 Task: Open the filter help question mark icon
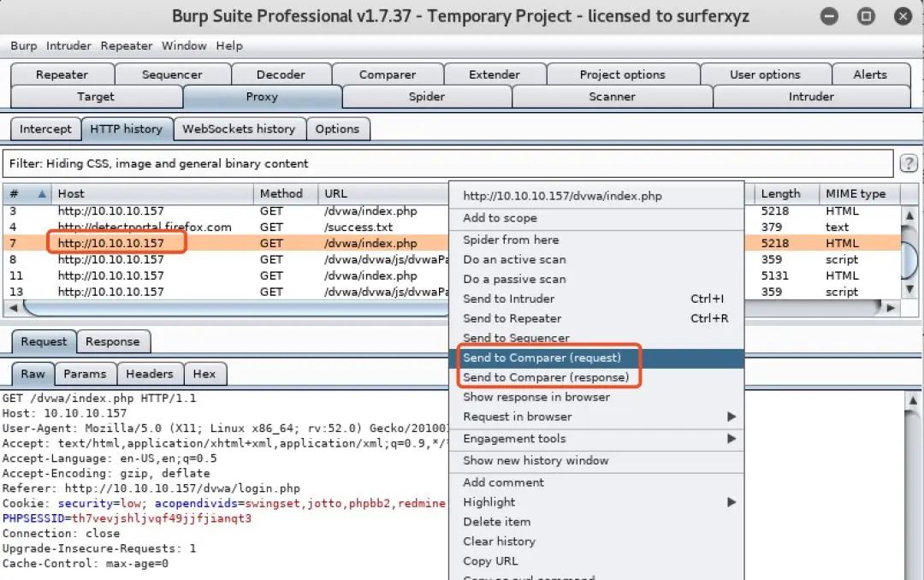[x=908, y=163]
